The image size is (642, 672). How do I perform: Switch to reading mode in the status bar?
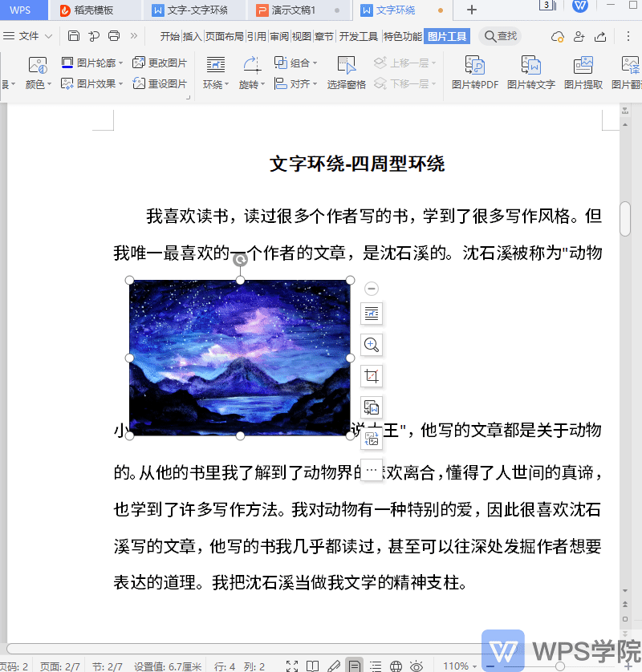click(312, 666)
